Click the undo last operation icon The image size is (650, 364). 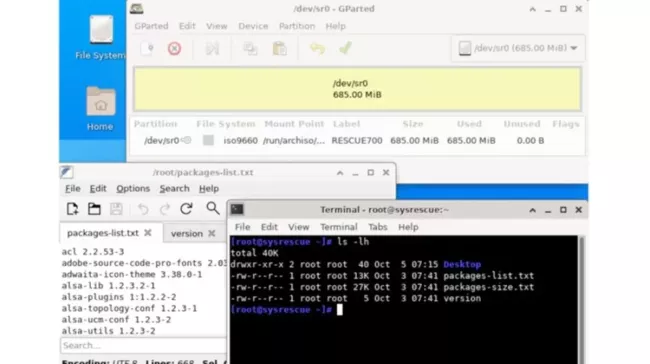click(x=317, y=49)
